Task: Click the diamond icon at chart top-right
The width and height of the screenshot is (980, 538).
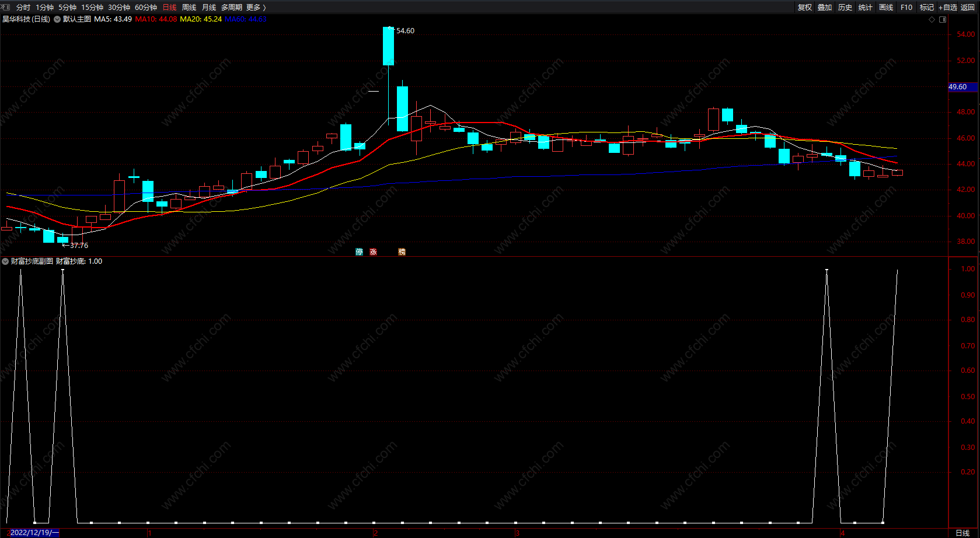Action: [932, 19]
